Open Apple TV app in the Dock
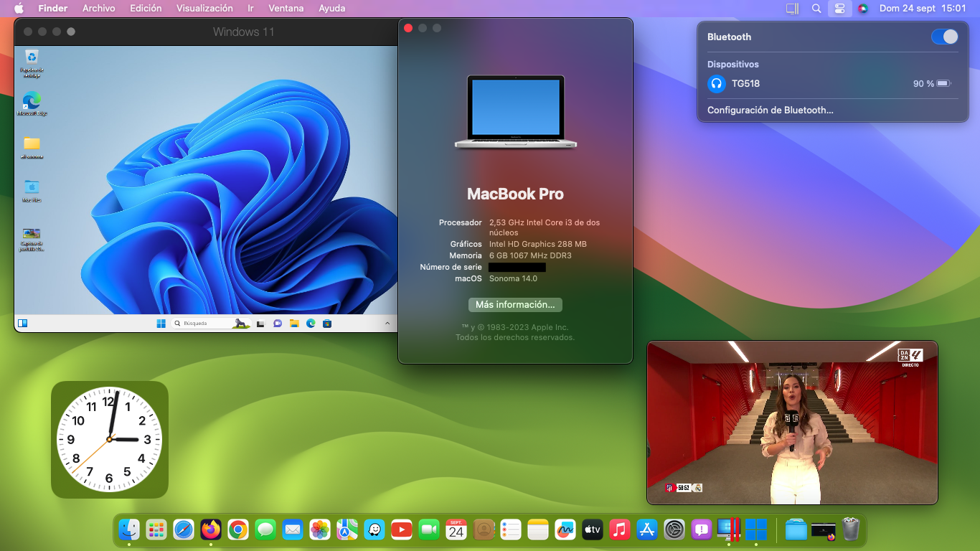 point(593,530)
